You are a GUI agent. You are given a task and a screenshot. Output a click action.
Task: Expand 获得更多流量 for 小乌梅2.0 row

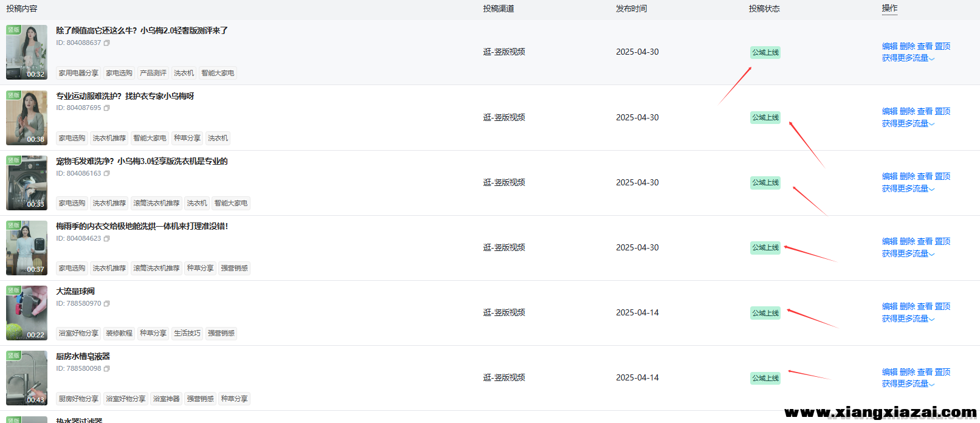908,58
